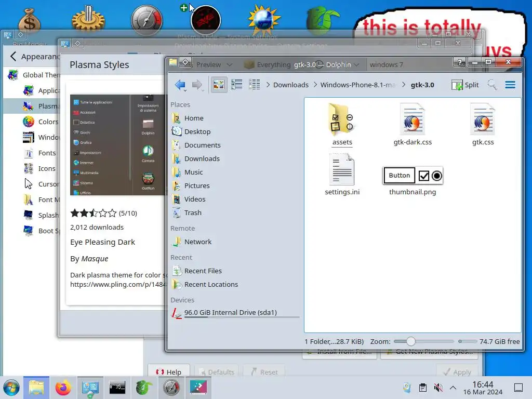Toggle the muted volume tray icon
This screenshot has height=399, width=532.
pos(438,388)
